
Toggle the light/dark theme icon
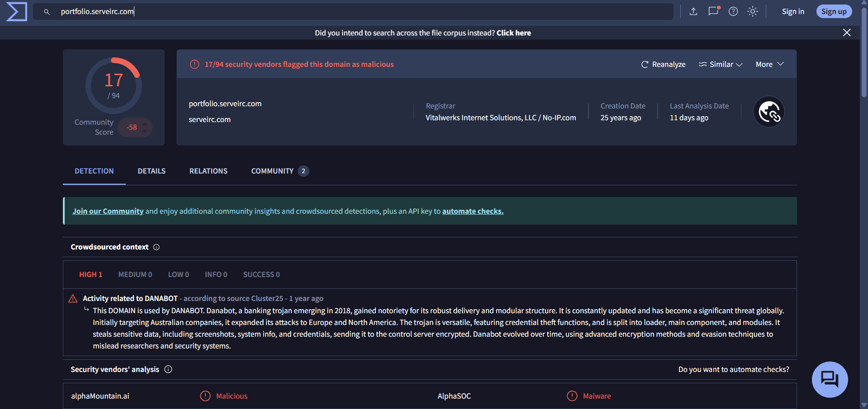tap(752, 12)
